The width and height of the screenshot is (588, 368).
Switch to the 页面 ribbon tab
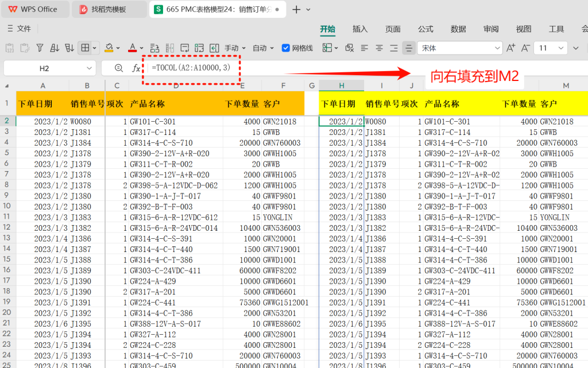(393, 29)
